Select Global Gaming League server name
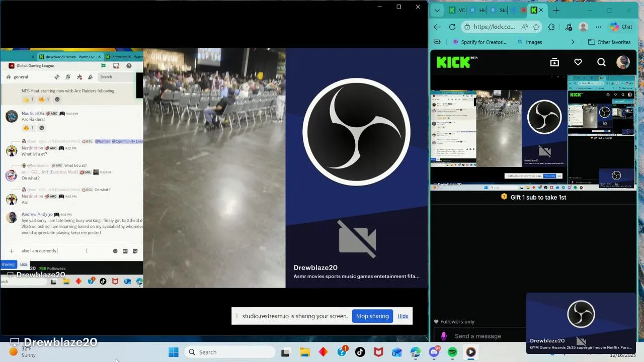 [x=35, y=66]
